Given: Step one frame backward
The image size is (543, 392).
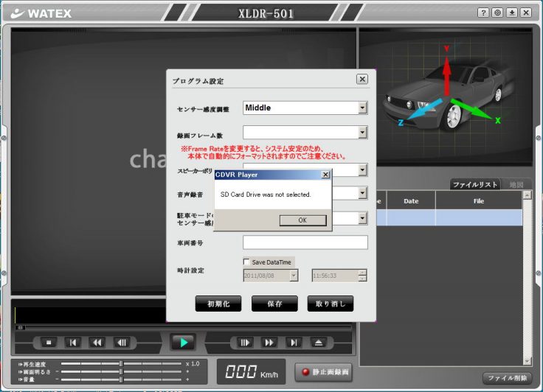Looking at the screenshot, I should tap(122, 343).
